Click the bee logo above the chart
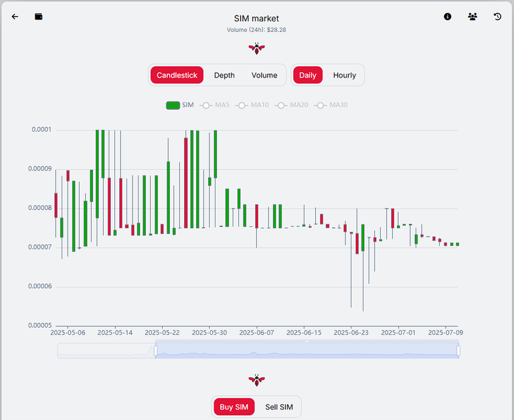Image resolution: width=514 pixels, height=420 pixels. 257,49
